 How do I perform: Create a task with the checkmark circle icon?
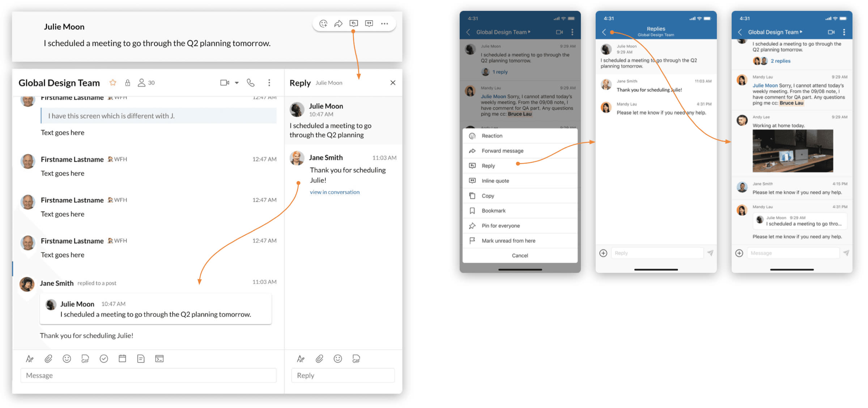coord(104,359)
